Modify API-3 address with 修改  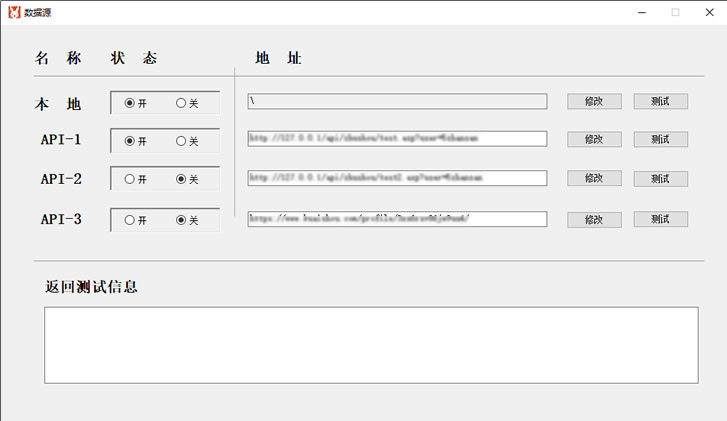(x=594, y=219)
